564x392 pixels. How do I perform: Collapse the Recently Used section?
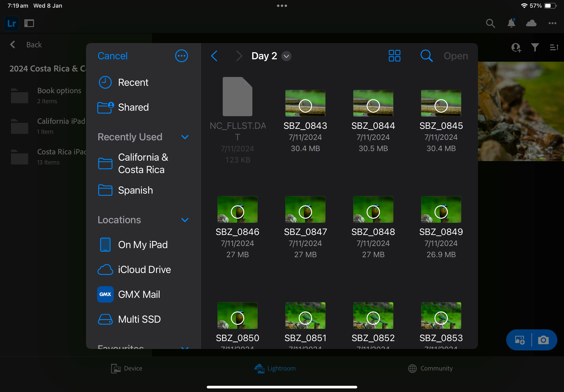185,137
